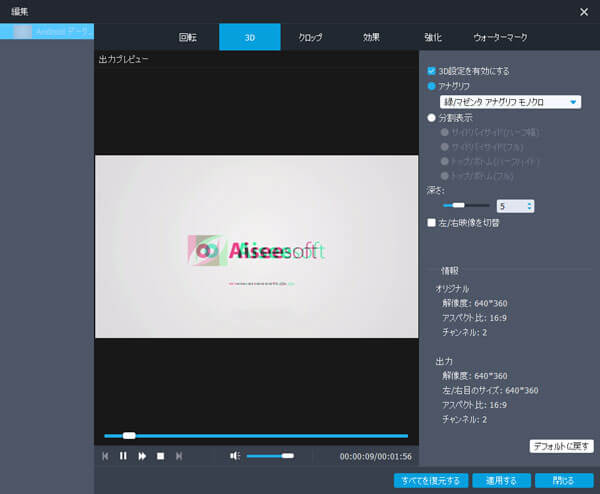The height and width of the screenshot is (494, 600).
Task: Click the depth value spinner arrows
Action: click(x=530, y=206)
